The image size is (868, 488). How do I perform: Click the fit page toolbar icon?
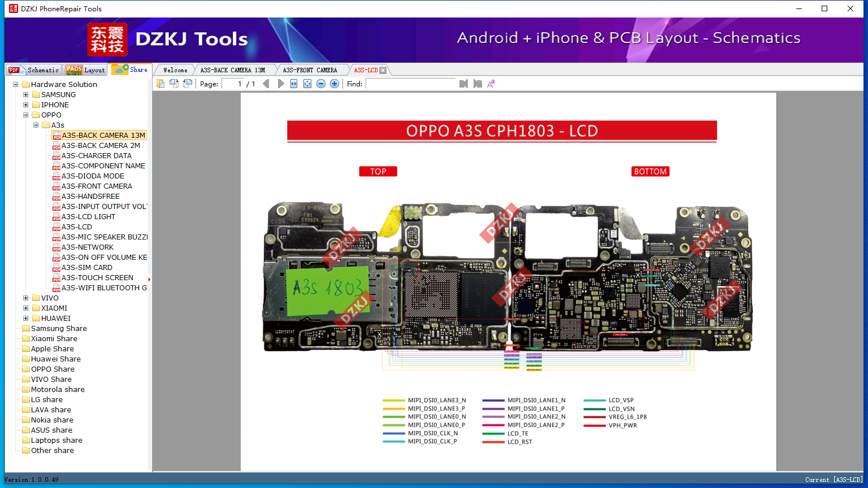coord(307,84)
